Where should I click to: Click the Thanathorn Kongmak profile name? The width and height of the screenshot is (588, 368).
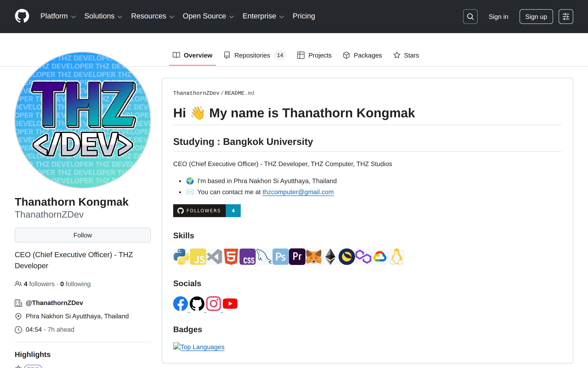[71, 202]
